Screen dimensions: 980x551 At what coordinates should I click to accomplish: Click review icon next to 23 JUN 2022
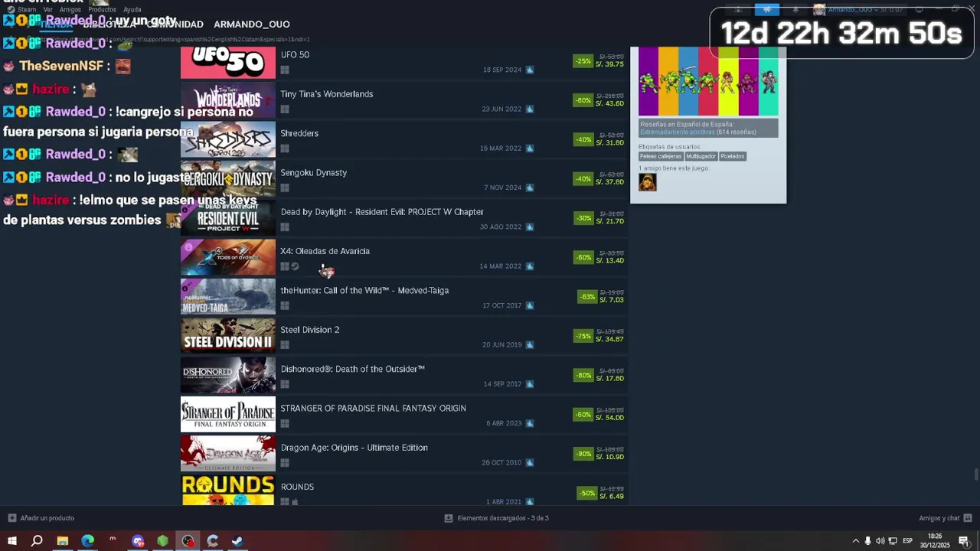[530, 109]
